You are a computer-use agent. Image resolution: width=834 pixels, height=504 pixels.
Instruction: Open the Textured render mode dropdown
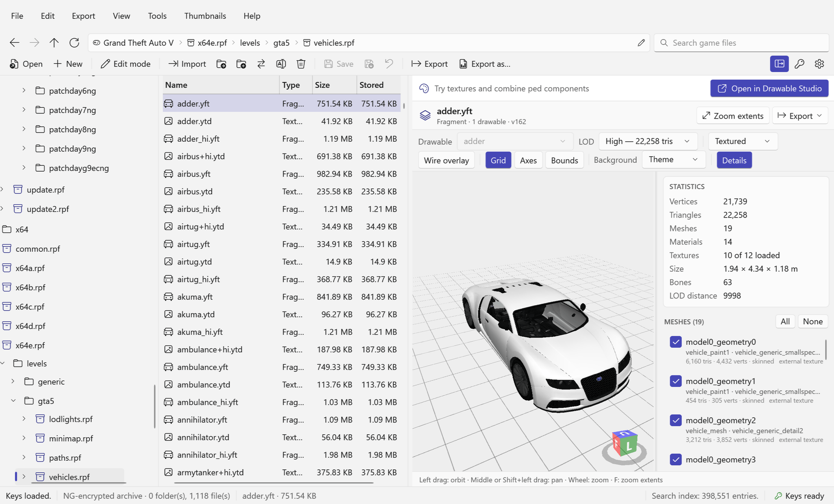tap(743, 141)
